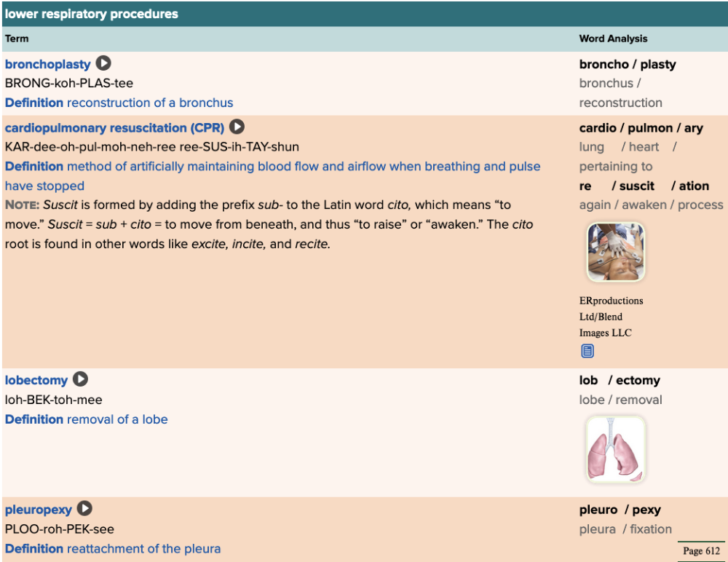Play the pleuropexy pronunciation audio
The image size is (728, 562).
(85, 510)
